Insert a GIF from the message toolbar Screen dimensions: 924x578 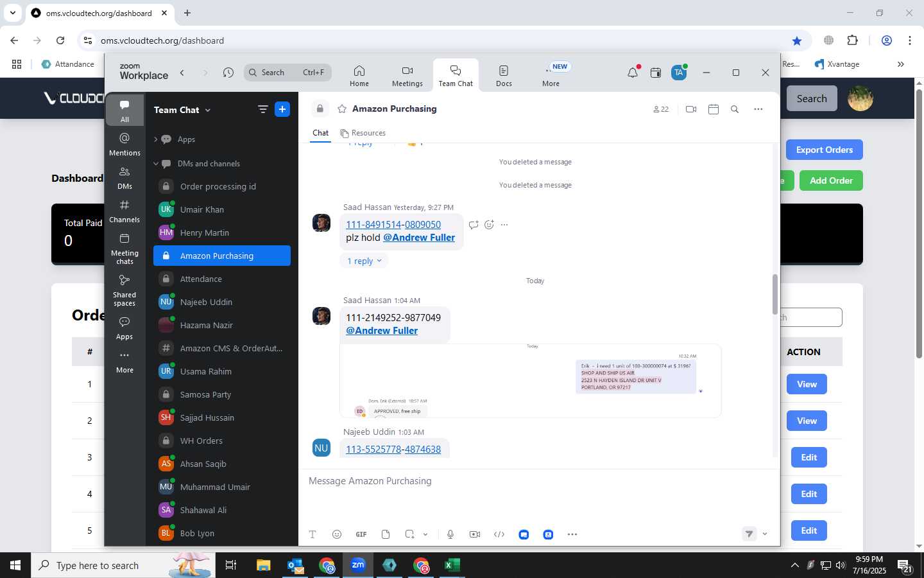click(x=361, y=534)
